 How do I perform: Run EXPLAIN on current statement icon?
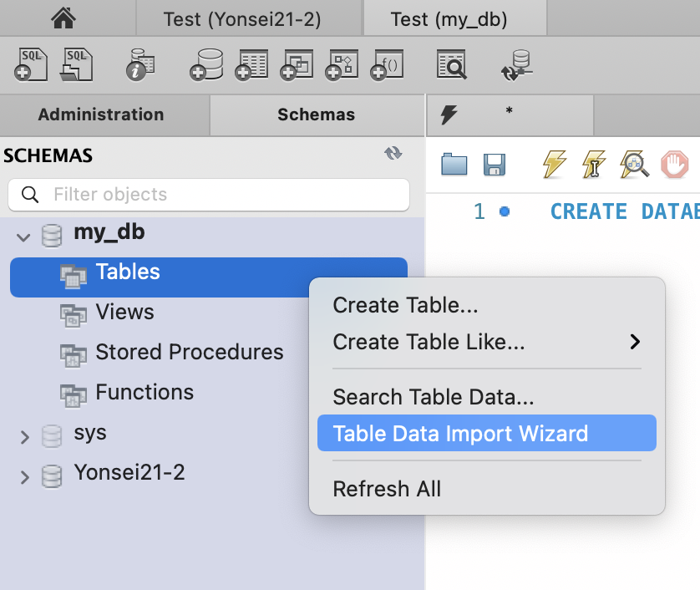pos(634,165)
